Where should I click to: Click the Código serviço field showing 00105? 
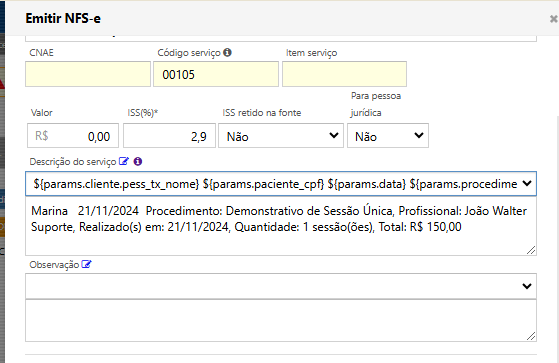click(x=216, y=74)
